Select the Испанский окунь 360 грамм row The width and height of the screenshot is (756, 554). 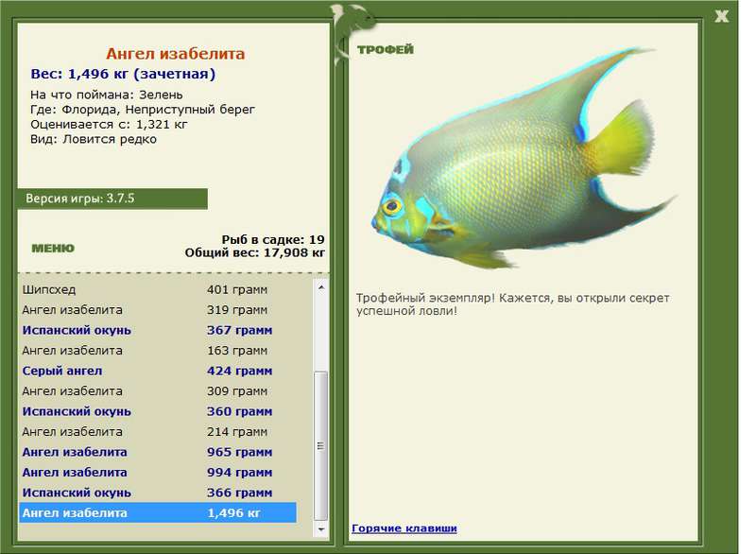tap(158, 411)
